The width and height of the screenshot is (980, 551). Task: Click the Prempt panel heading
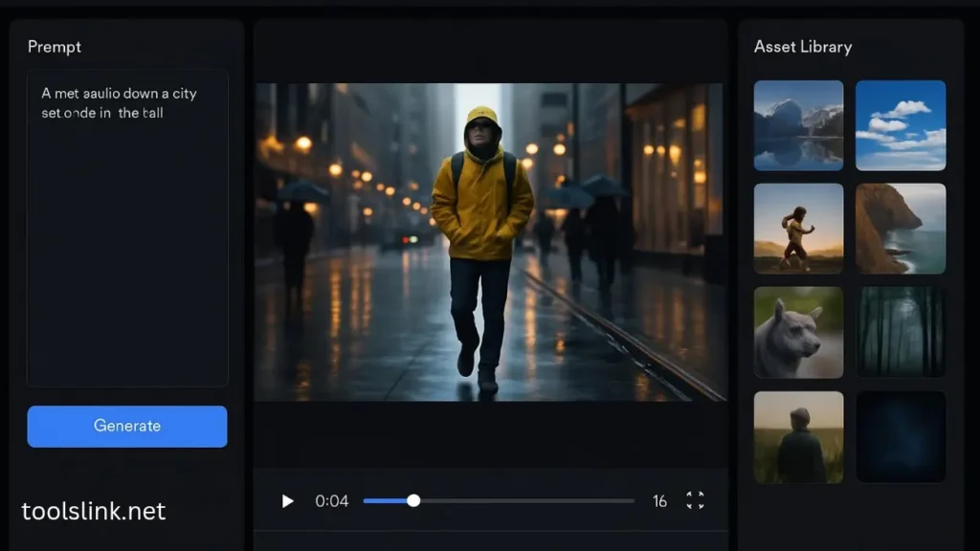(x=55, y=47)
